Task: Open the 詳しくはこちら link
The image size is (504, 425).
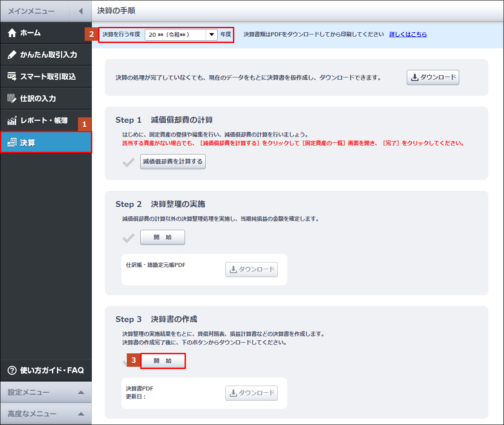Action: 408,34
